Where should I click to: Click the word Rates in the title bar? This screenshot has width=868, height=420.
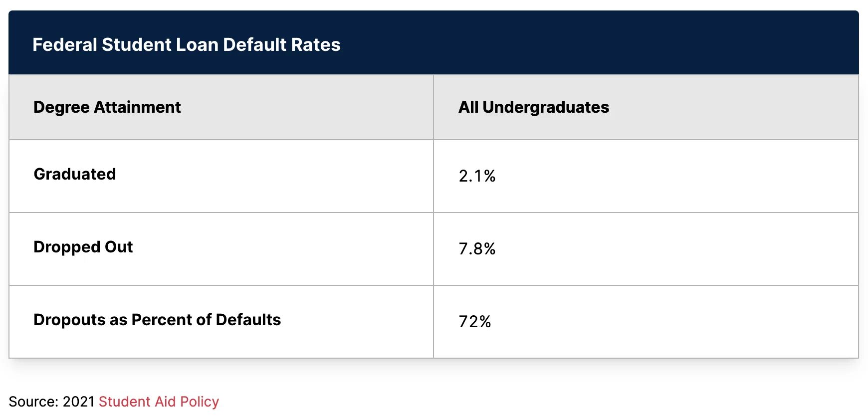coord(316,45)
